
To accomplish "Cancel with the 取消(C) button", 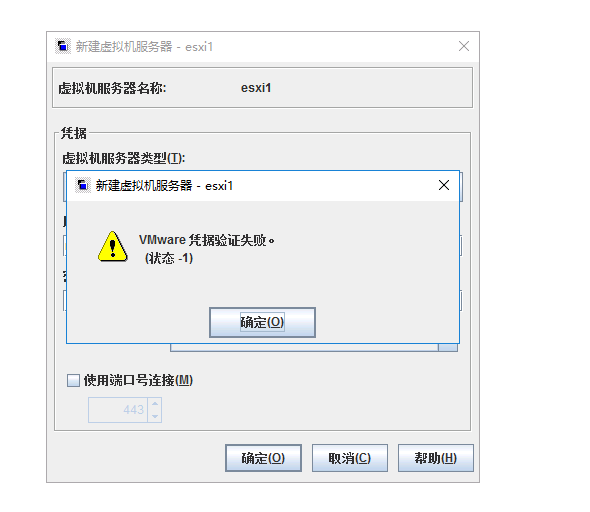I will coord(350,458).
